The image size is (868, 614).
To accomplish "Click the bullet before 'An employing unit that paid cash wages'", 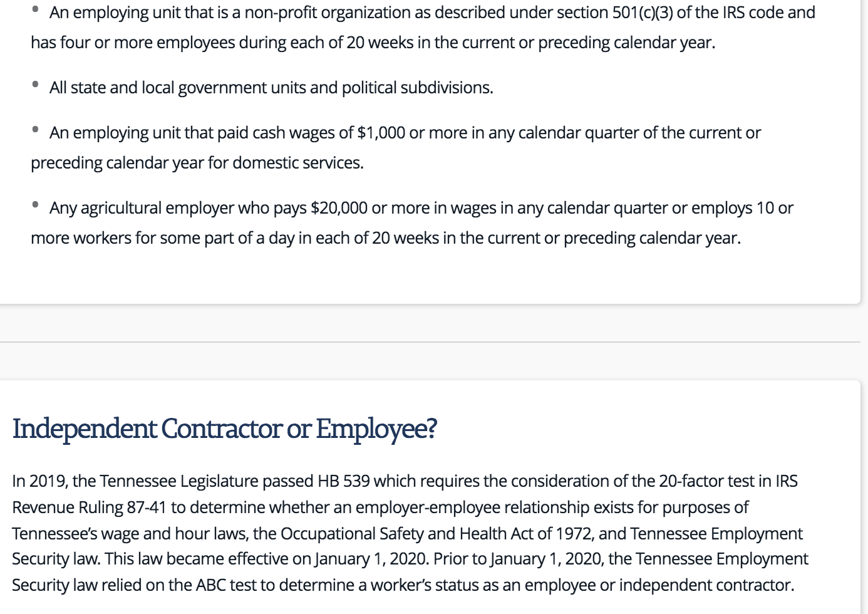I will [x=36, y=130].
